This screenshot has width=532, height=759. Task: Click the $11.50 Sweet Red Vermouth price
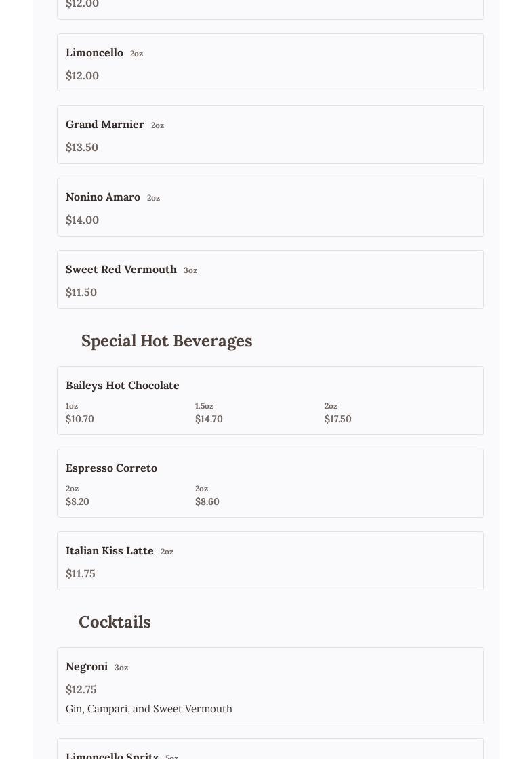point(81,293)
